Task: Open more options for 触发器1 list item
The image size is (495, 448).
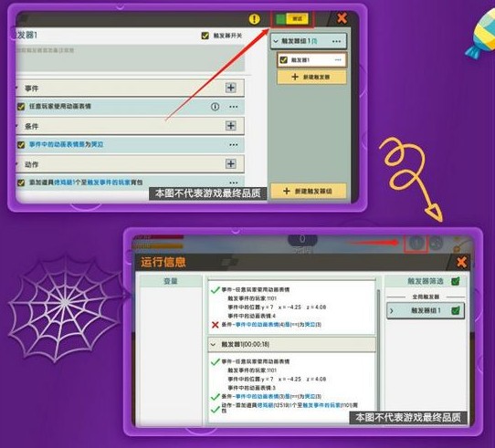Action: 338,60
